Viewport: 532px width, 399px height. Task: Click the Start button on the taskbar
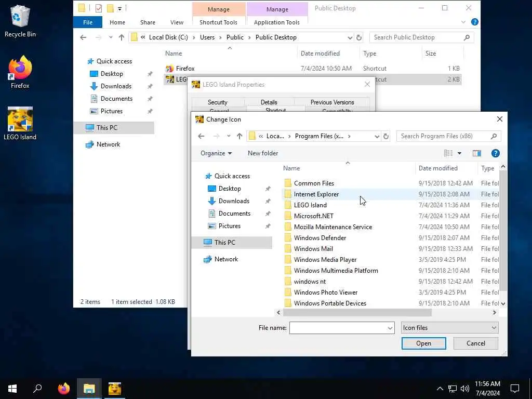[12, 389]
